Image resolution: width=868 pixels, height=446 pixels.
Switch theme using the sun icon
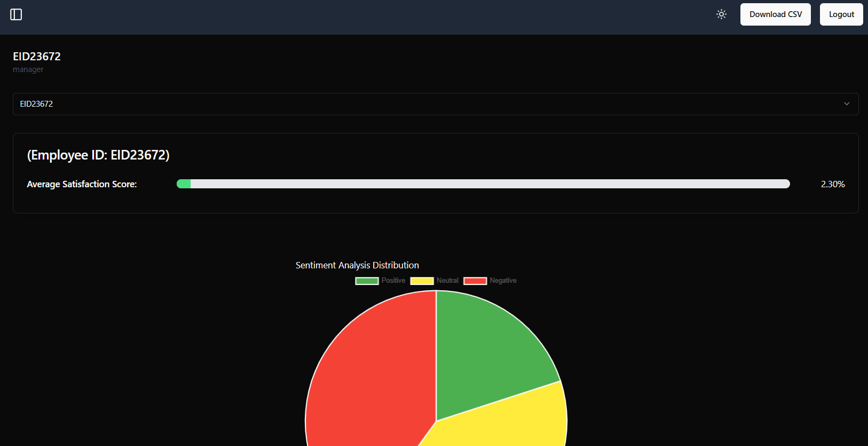pyautogui.click(x=721, y=14)
